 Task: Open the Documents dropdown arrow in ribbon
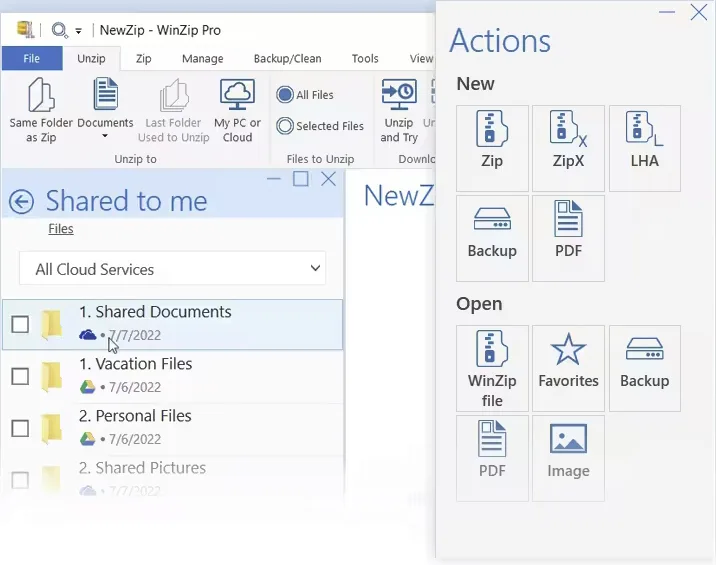tap(105, 136)
